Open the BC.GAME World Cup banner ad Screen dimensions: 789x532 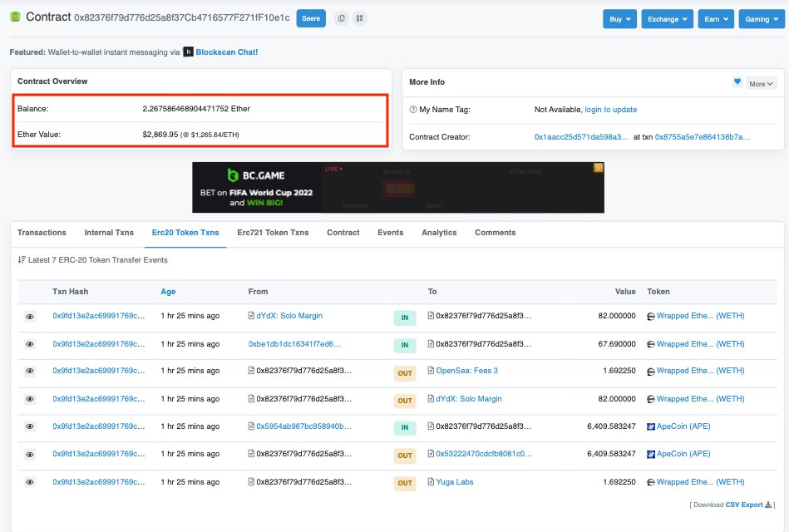(x=398, y=187)
